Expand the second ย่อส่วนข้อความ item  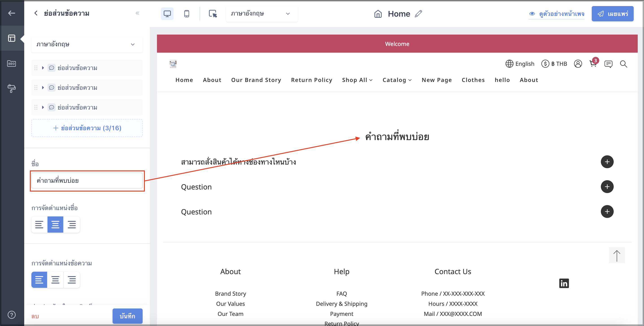click(x=43, y=88)
